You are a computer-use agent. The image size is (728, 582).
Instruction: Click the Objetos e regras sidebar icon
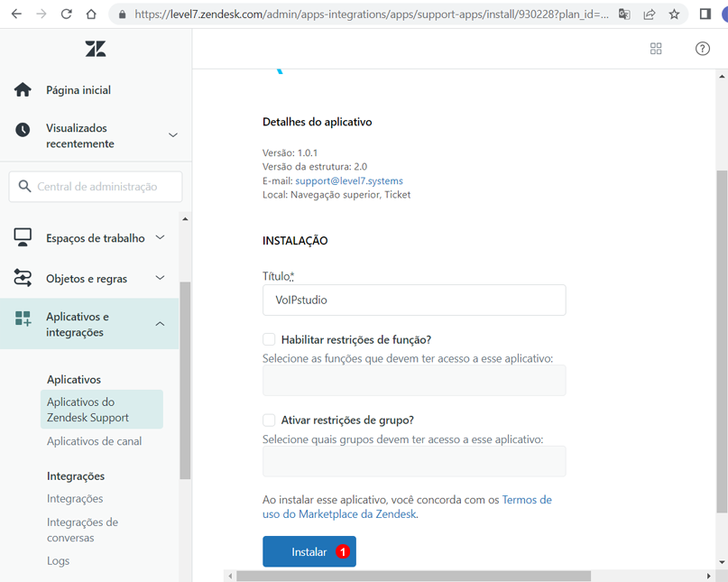click(22, 278)
